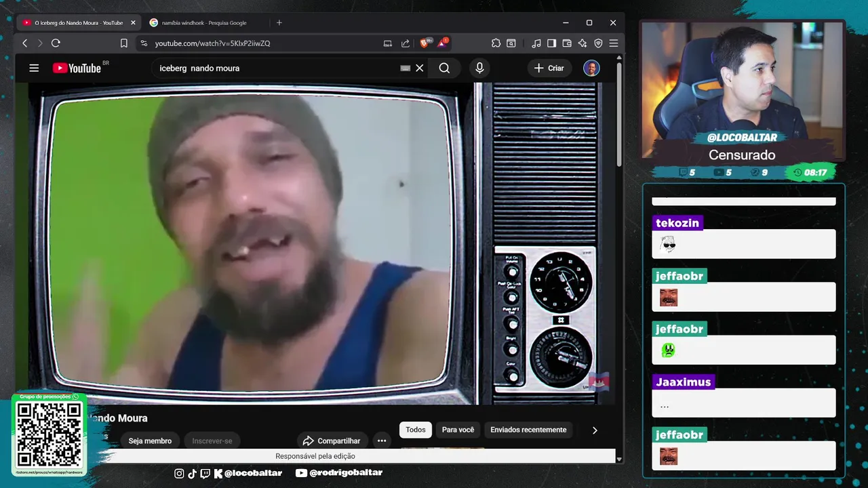Expand filter chips with right chevron
This screenshot has height=488, width=868.
pos(595,430)
